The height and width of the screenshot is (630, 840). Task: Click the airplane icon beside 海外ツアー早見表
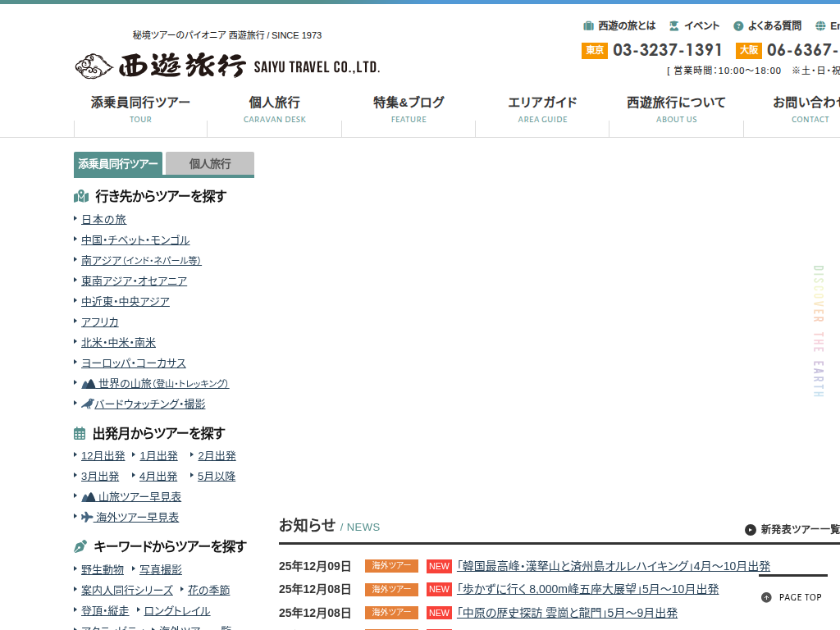(x=87, y=517)
